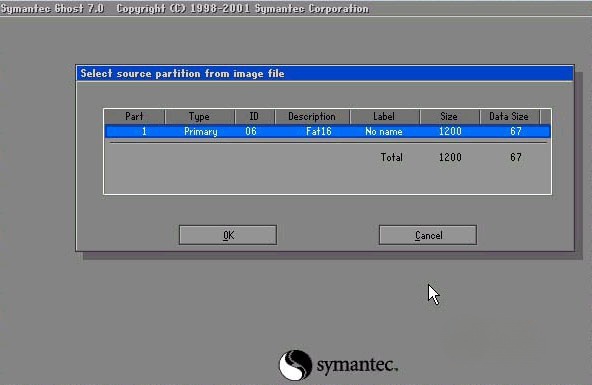Click the symantec wordmark text
The image size is (592, 385).
pyautogui.click(x=357, y=365)
